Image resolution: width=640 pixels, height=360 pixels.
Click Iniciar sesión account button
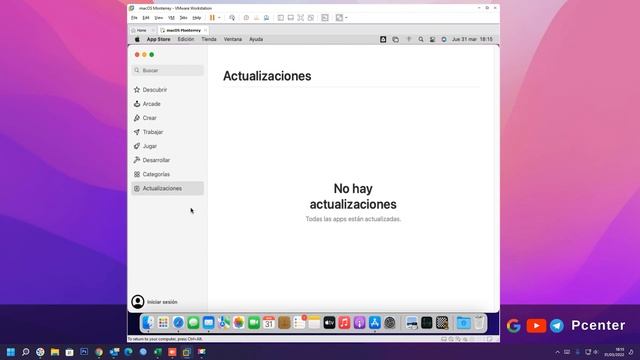point(154,302)
